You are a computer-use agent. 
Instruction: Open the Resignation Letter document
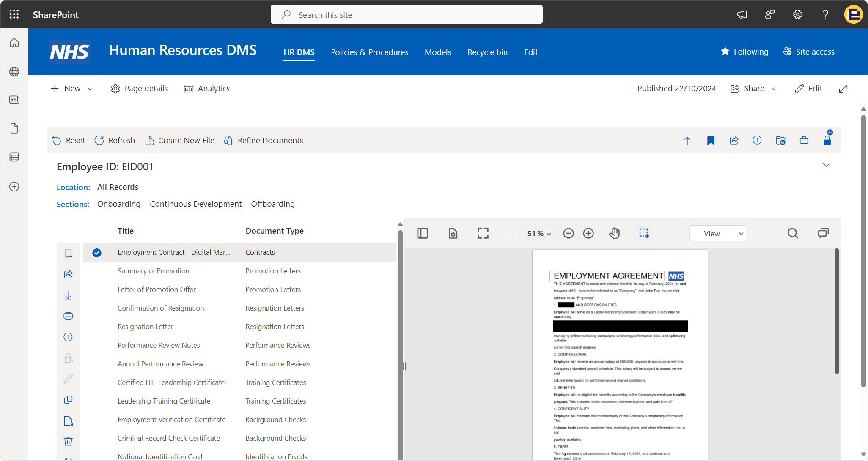[145, 327]
